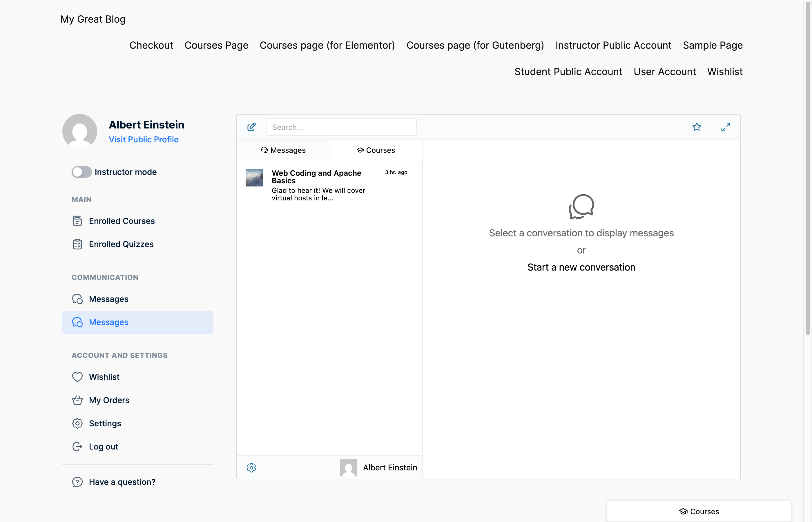This screenshot has width=812, height=522.
Task: Click the Enrolled Courses sidebar icon
Action: 77,221
